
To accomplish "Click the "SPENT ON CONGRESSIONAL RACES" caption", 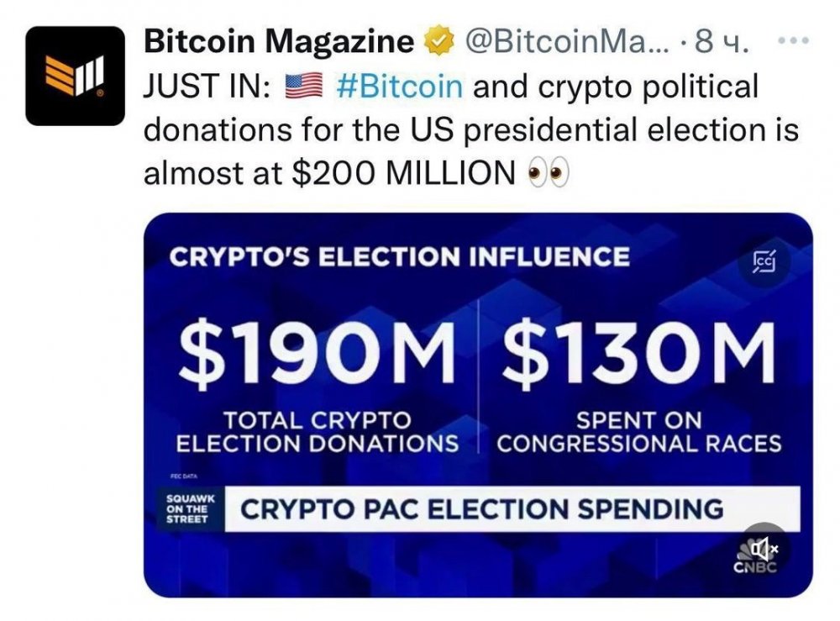I will point(639,430).
